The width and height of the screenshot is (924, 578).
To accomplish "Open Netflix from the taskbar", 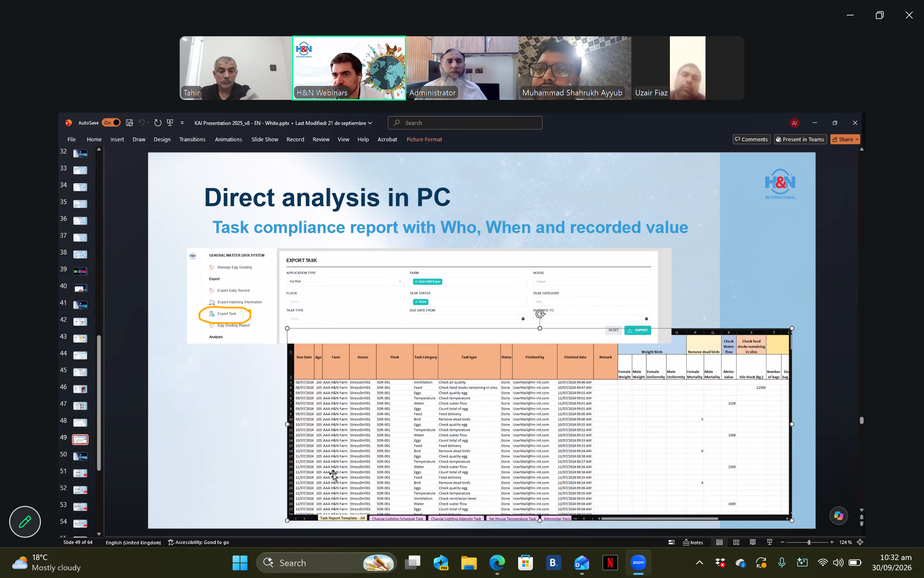I will pos(610,563).
